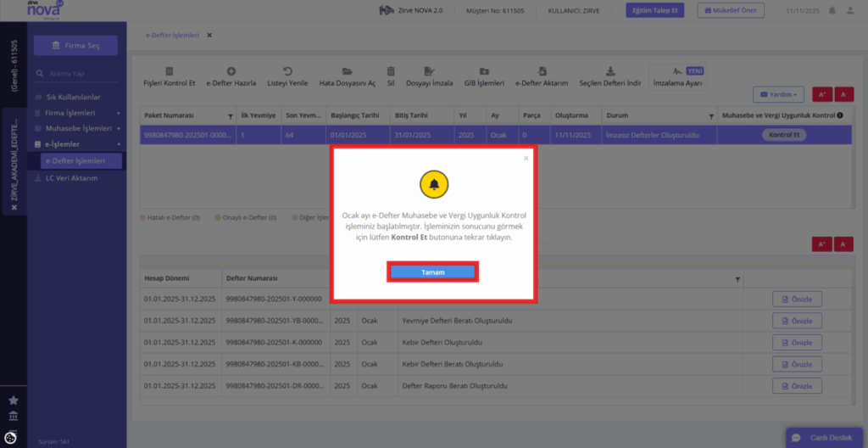Expand Muhasebe İşlemleri sidebar menu
Screen dimensions: 868x448
point(77,128)
